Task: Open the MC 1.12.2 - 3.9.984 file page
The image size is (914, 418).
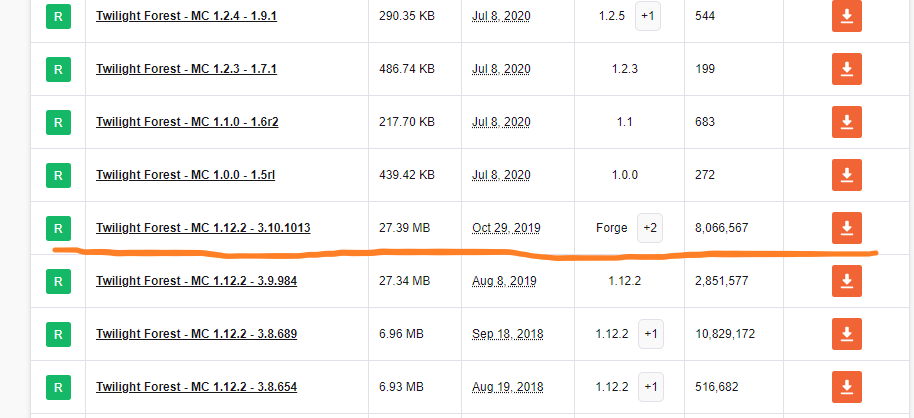Action: point(196,281)
